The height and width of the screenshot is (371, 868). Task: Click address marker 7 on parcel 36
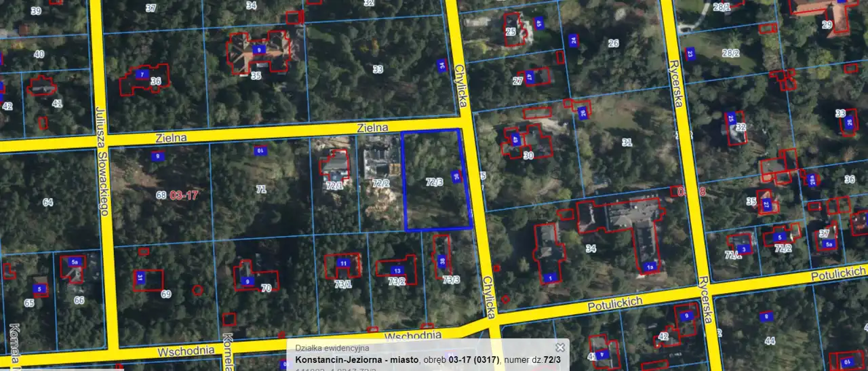(x=142, y=74)
